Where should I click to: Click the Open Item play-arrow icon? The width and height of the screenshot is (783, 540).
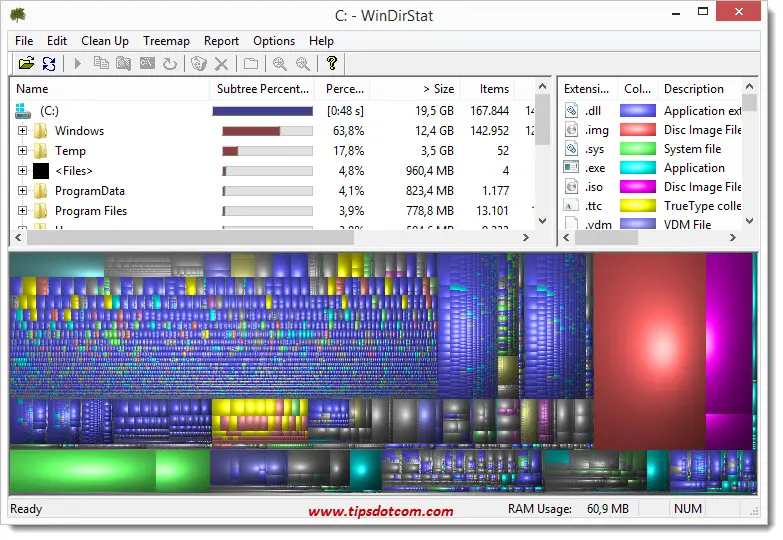(x=77, y=63)
